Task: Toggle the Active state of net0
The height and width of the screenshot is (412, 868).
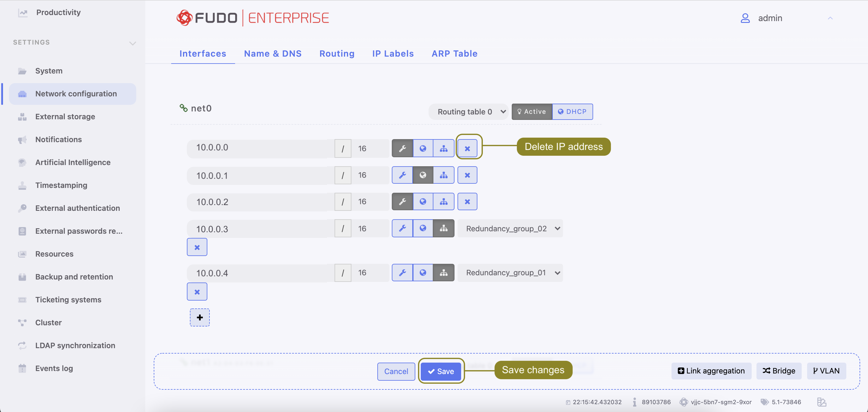Action: [x=532, y=112]
